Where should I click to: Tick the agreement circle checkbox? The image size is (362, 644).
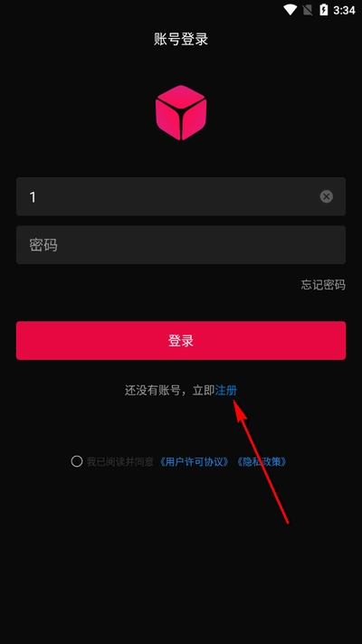[76, 461]
